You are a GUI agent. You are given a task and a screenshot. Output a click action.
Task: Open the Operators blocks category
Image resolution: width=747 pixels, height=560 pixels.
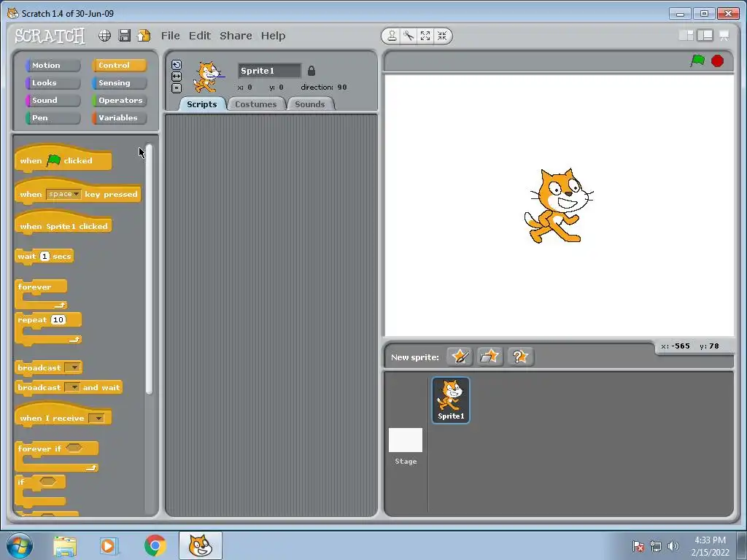[x=119, y=101]
